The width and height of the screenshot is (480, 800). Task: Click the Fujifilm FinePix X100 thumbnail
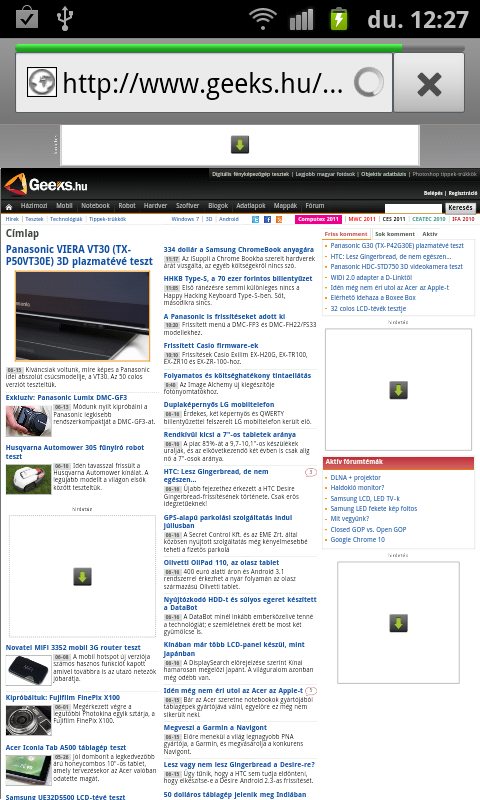pyautogui.click(x=29, y=720)
